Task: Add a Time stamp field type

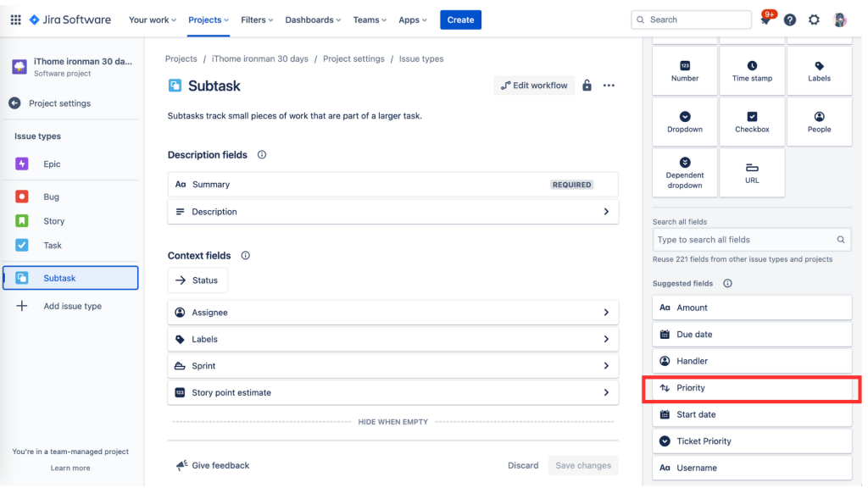Action: (x=752, y=71)
